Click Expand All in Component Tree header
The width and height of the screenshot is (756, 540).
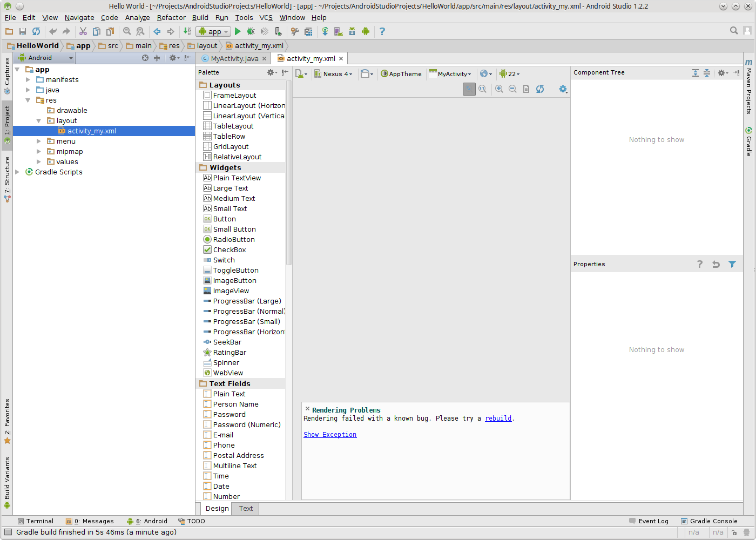pyautogui.click(x=696, y=73)
